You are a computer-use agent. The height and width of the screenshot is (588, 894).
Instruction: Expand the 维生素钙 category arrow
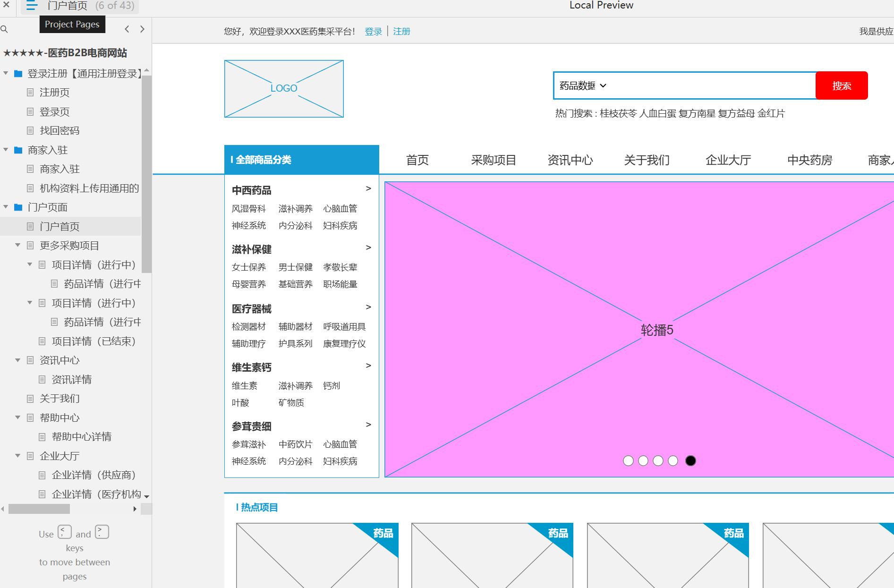pos(368,366)
